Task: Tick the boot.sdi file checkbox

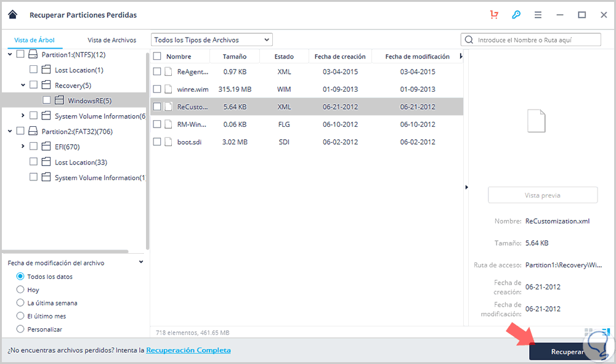Action: (157, 142)
